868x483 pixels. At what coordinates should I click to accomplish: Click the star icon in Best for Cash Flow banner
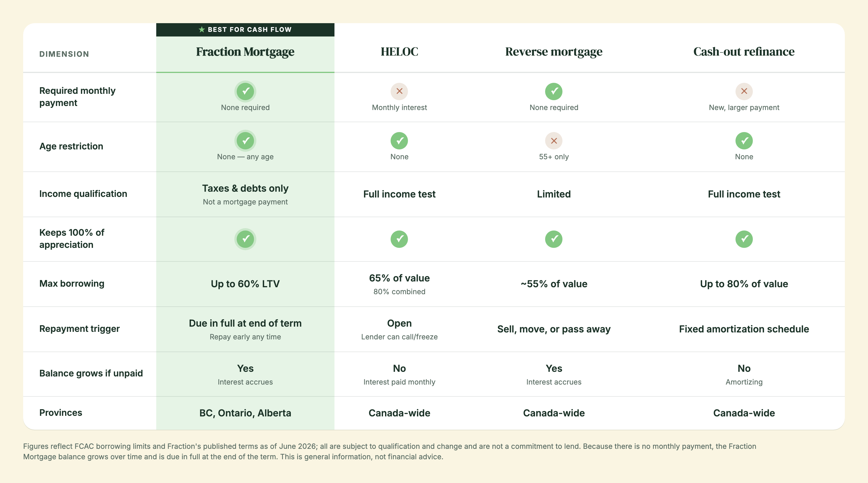pos(201,30)
